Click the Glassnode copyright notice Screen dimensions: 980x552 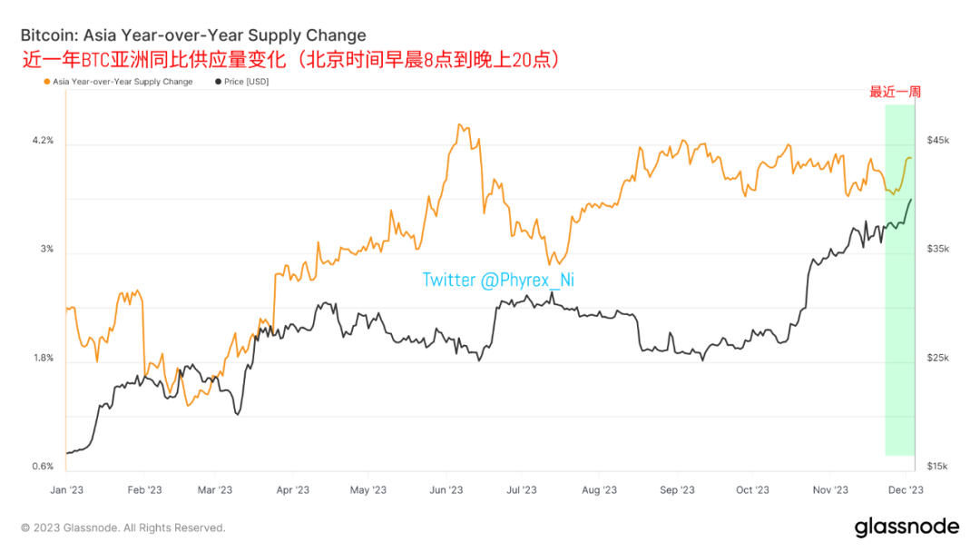[123, 528]
